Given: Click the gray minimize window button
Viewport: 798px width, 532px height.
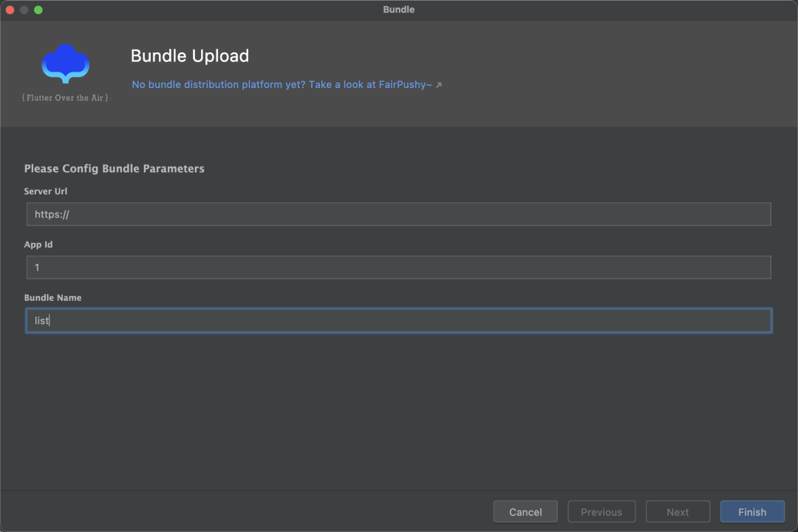Looking at the screenshot, I should [x=24, y=10].
